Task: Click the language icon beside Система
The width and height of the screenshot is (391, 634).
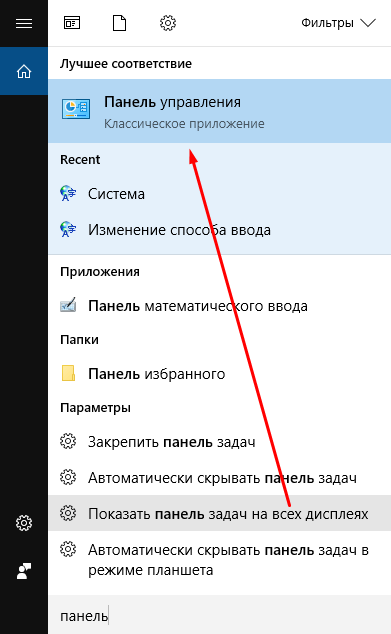Action: click(x=68, y=194)
